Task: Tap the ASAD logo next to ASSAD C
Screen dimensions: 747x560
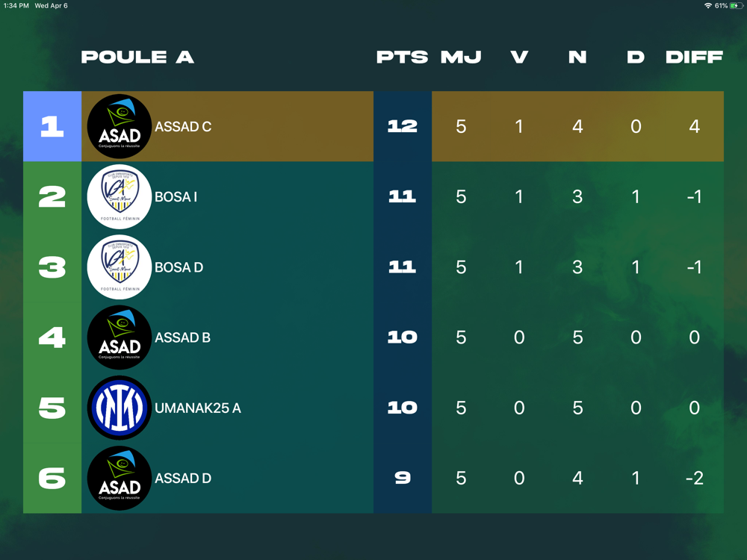Action: click(x=119, y=126)
